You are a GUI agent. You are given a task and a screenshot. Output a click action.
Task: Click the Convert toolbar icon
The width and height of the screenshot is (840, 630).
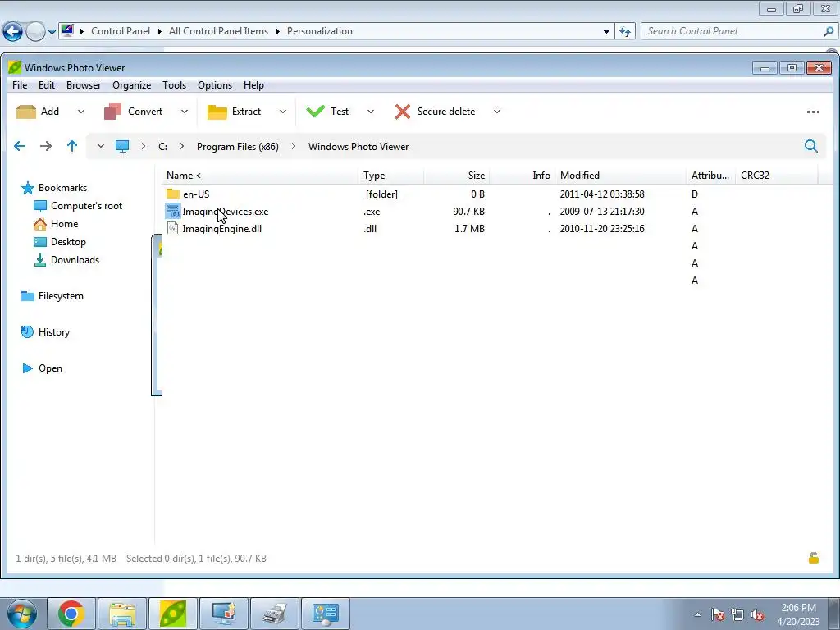(112, 112)
